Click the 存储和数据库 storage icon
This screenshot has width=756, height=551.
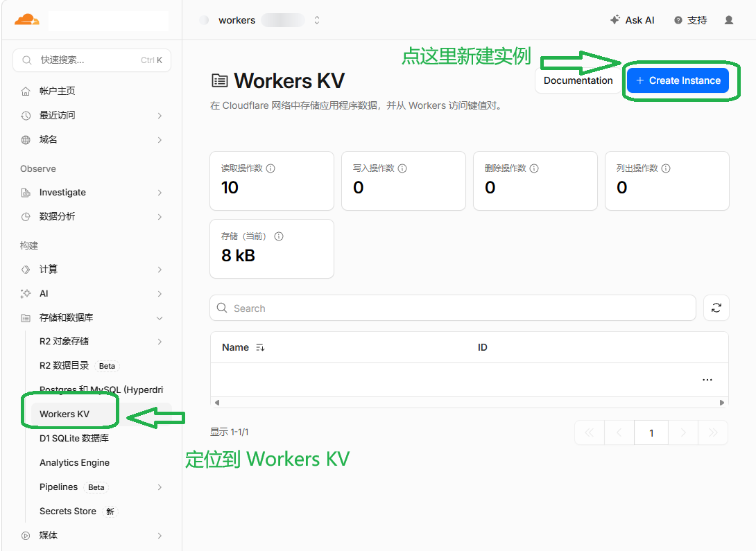coord(26,318)
